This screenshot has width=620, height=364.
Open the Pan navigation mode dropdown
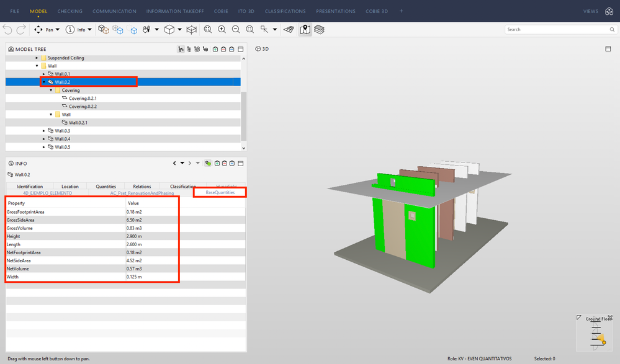pyautogui.click(x=57, y=29)
